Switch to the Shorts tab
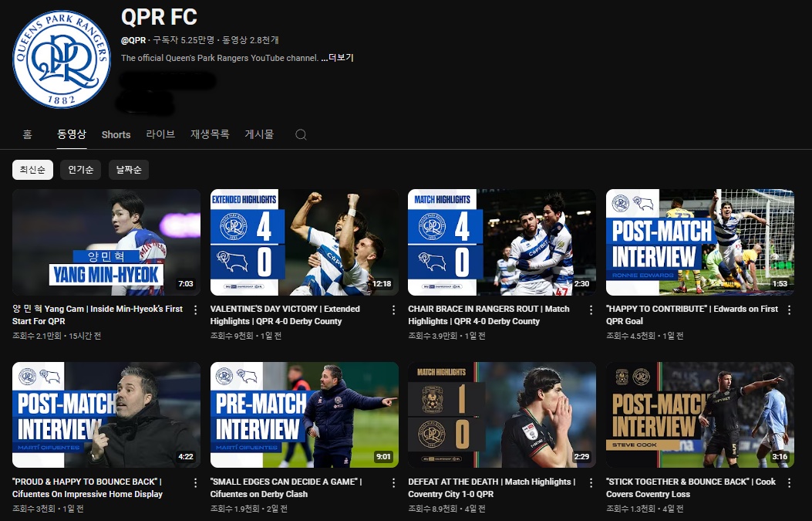Viewport: 812px width, 521px height. click(x=116, y=134)
